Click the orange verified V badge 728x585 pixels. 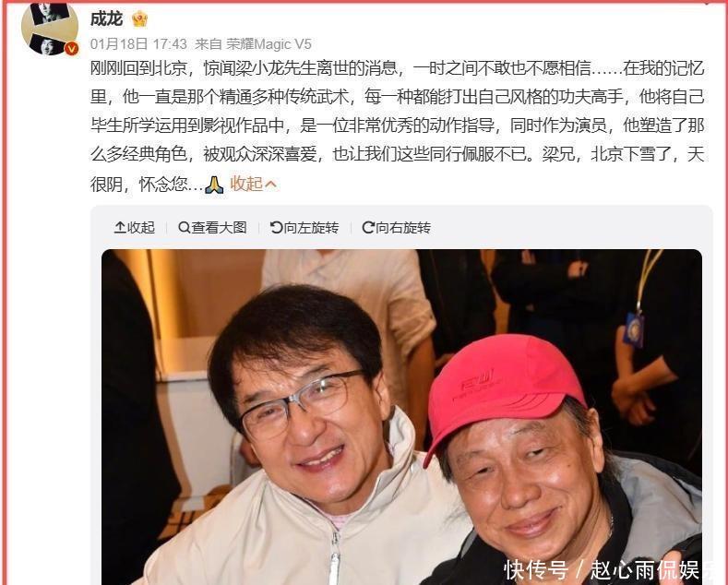point(71,48)
